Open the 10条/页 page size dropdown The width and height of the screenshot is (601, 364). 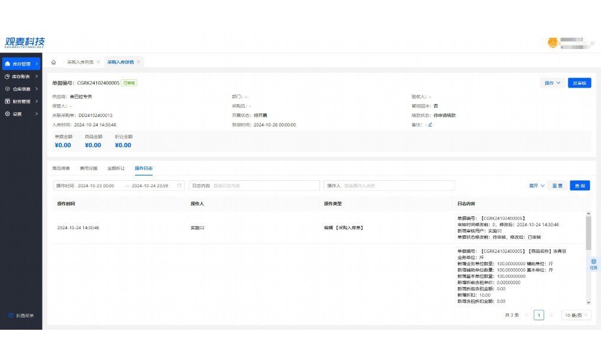click(x=576, y=315)
